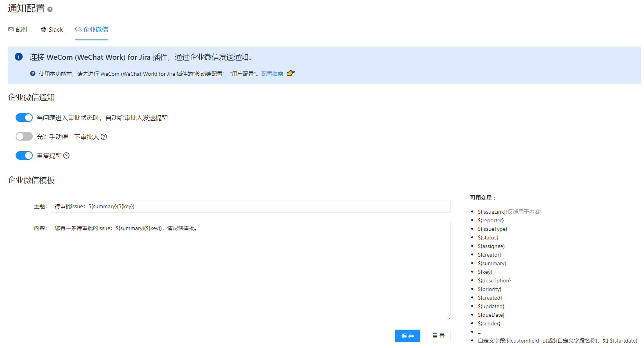
Task: Click help icon next to 允许手动催一下审批人
Action: [x=104, y=137]
